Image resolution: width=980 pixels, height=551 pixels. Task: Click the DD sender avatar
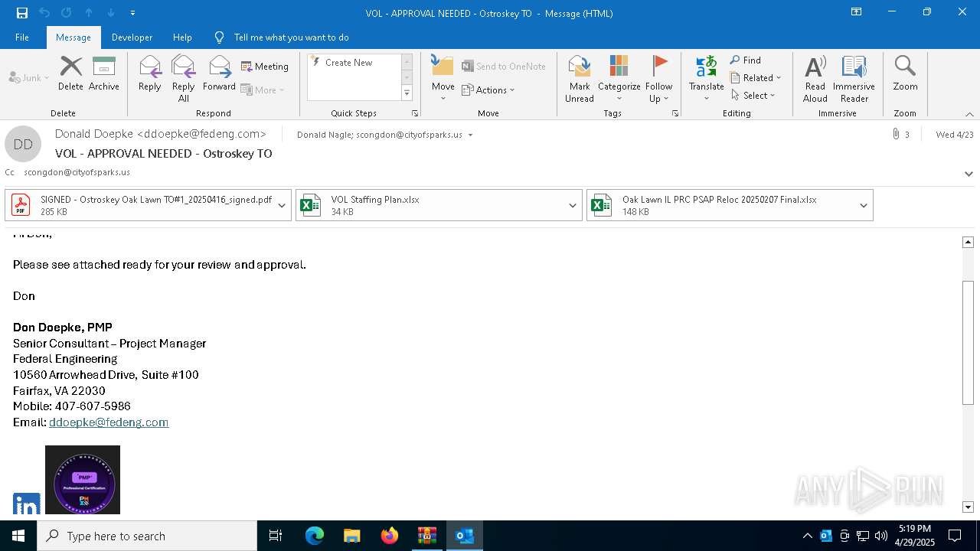(x=23, y=144)
